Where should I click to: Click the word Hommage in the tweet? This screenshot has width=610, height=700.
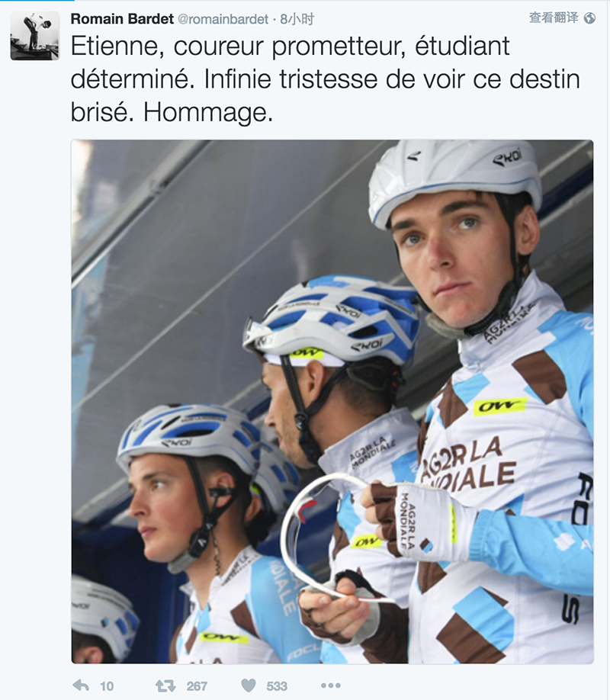coord(208,113)
